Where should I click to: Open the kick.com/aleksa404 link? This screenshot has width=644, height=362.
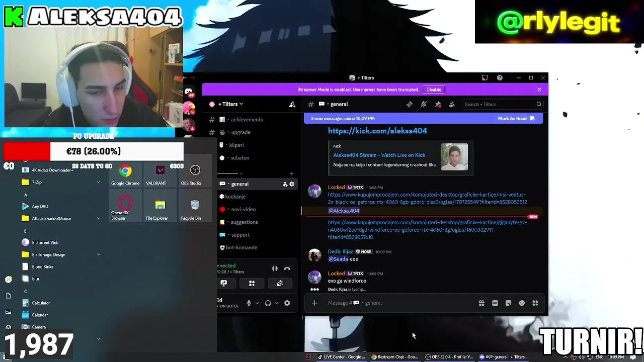pyautogui.click(x=377, y=131)
